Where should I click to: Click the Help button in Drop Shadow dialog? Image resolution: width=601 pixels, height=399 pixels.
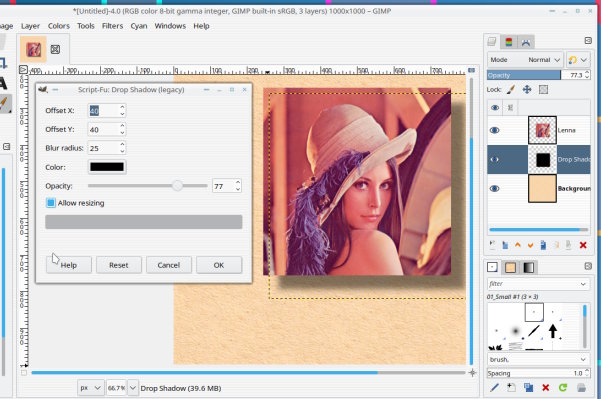(x=69, y=265)
